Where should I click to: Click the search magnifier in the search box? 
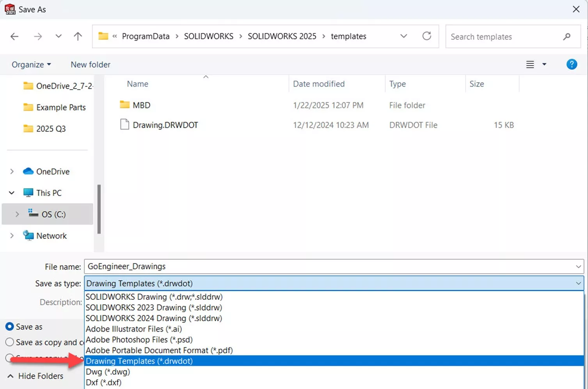pyautogui.click(x=567, y=37)
